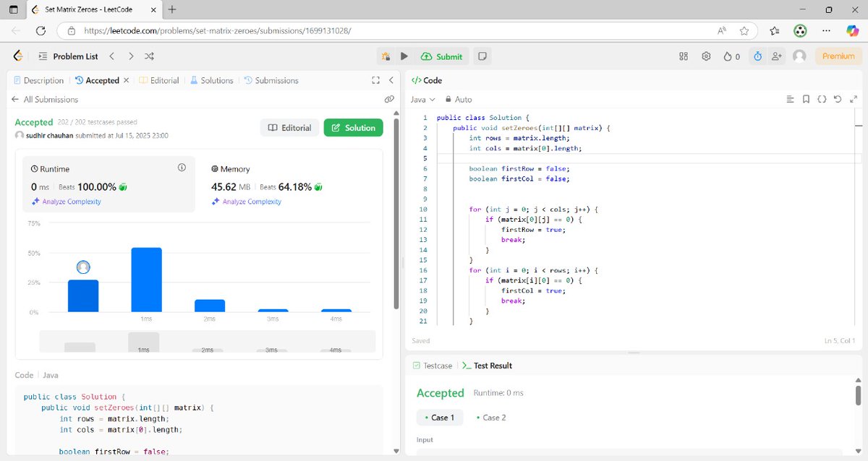
Task: Click the debug icon beside Run
Action: tap(386, 56)
